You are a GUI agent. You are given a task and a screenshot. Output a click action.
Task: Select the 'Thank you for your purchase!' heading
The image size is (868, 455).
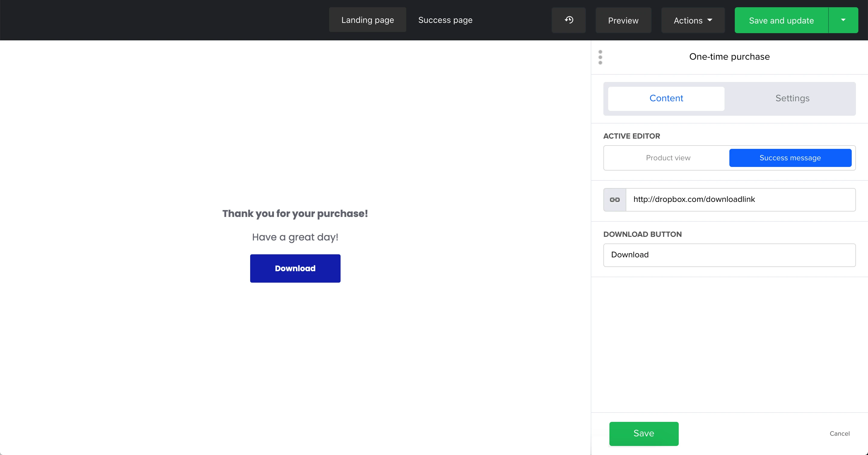point(295,214)
